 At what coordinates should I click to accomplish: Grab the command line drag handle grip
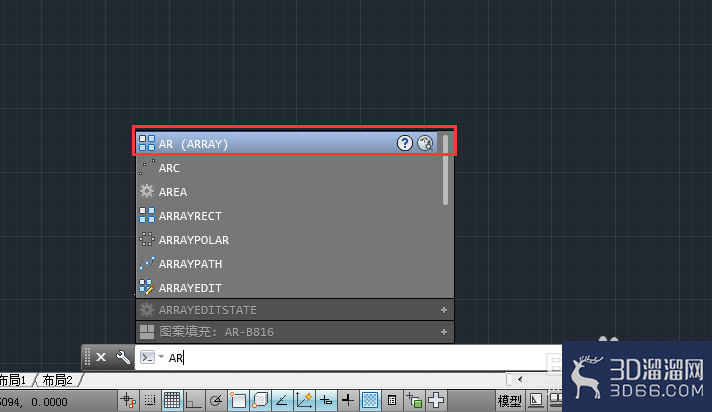[x=87, y=357]
